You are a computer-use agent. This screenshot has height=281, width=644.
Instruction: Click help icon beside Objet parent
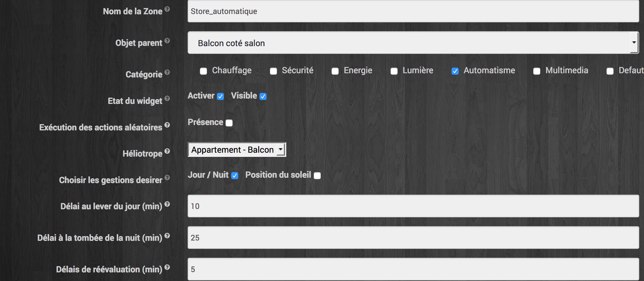[167, 40]
